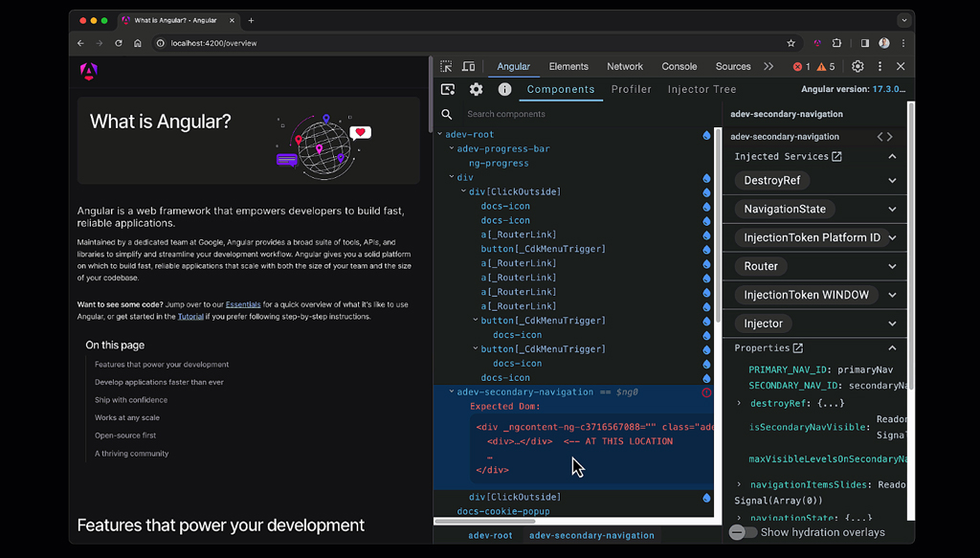
Task: Select the Components tab
Action: pos(561,89)
